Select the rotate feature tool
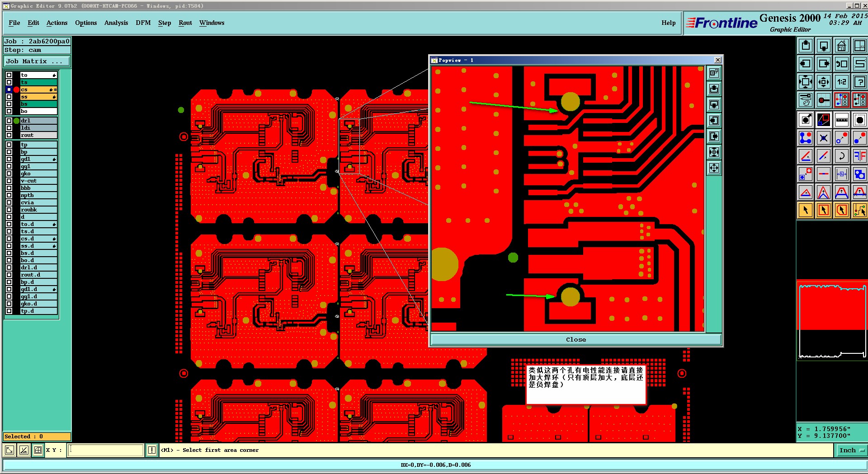 [x=841, y=156]
